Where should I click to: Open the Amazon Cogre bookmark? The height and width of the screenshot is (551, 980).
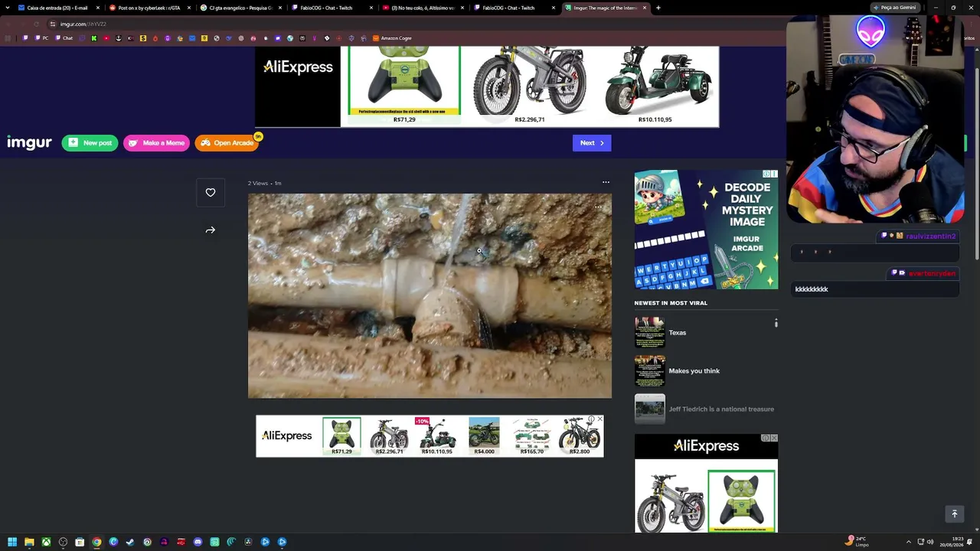tap(392, 38)
